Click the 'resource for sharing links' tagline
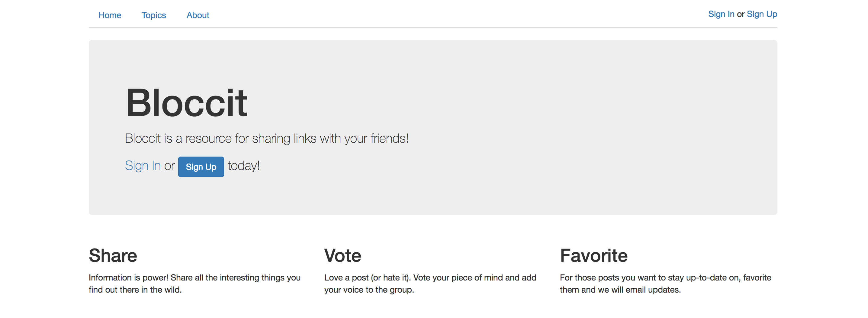Screen dimensions: 868x318 pos(267,139)
